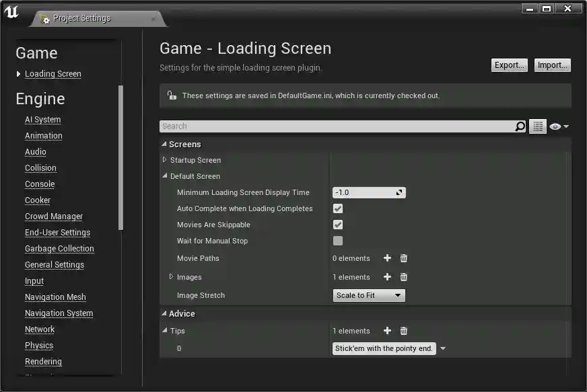Select Loading Screen under Game
587x392 pixels.
(x=53, y=73)
